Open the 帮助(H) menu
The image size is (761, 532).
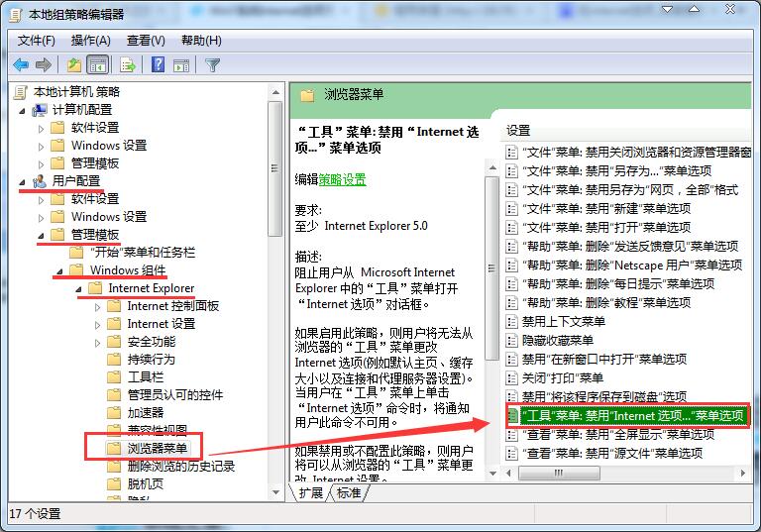(201, 41)
